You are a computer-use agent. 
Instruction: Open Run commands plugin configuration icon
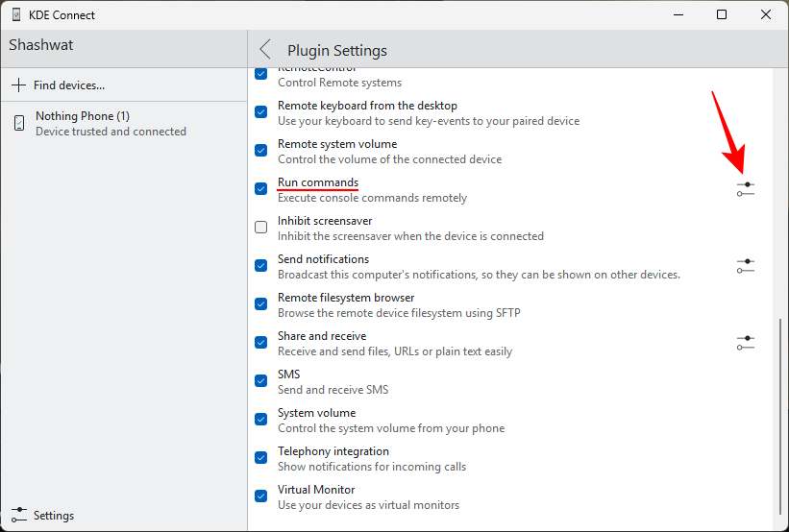pos(746,189)
